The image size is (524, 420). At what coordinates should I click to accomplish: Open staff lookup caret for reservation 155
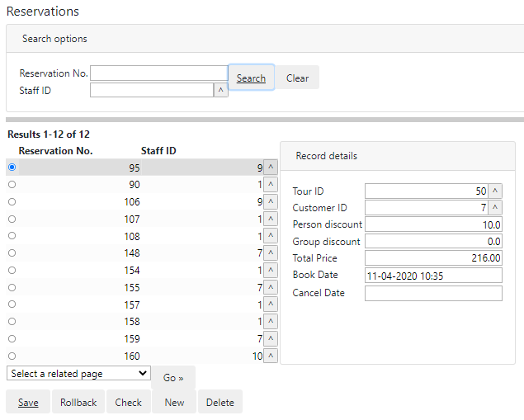[271, 287]
